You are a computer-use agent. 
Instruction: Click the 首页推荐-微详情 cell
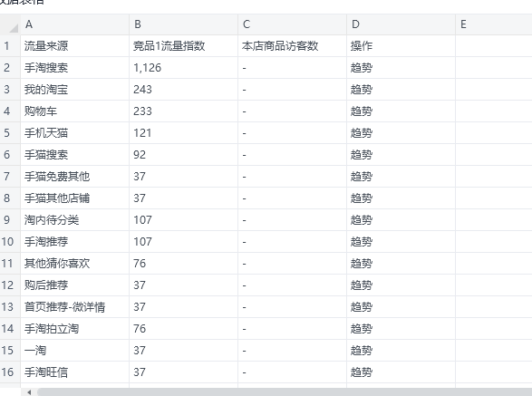pos(75,307)
